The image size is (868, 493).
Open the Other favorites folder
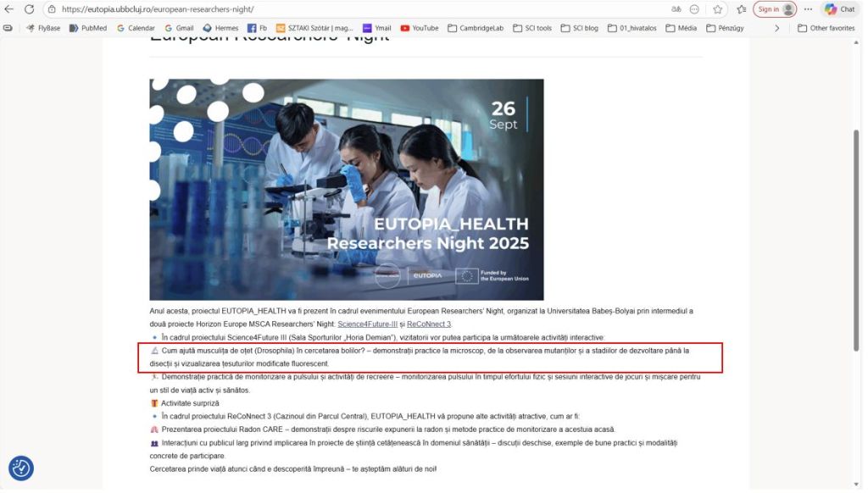pos(826,28)
